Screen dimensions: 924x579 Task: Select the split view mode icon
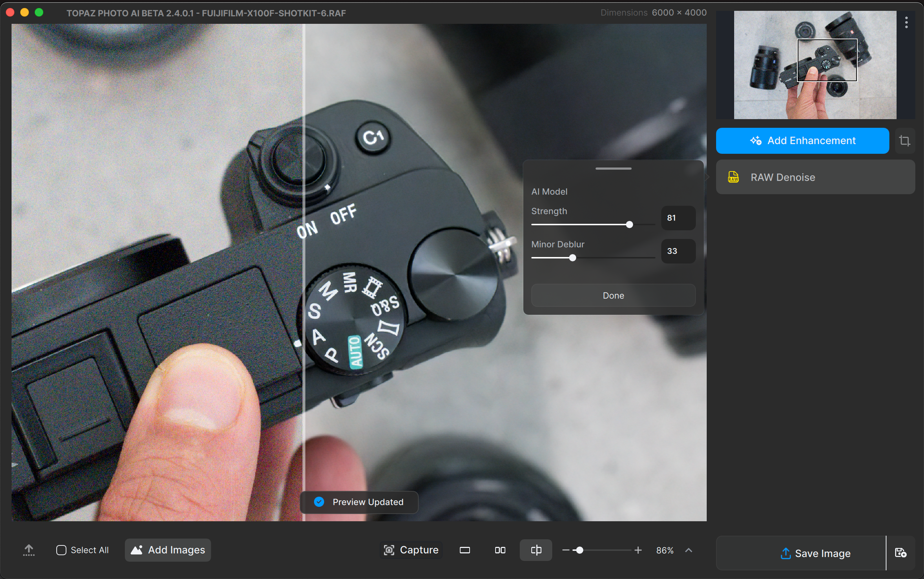click(536, 550)
